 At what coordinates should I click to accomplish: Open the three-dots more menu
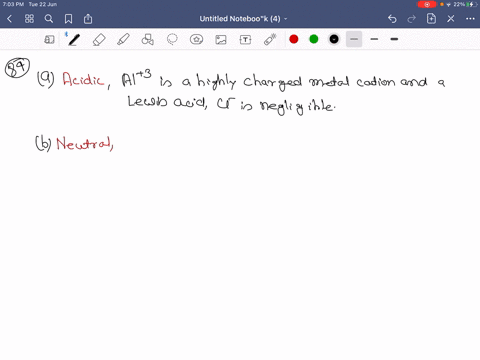click(470, 19)
